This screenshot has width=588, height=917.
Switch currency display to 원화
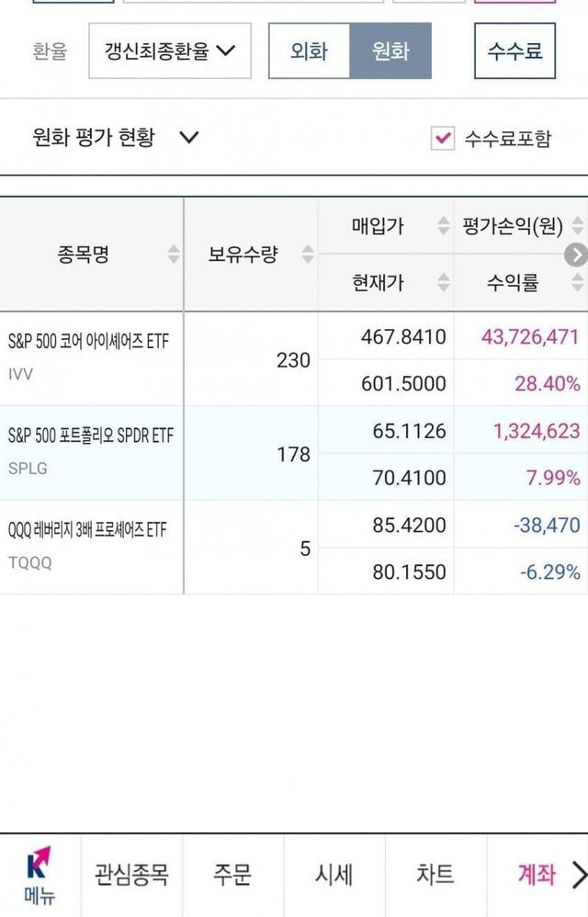point(390,51)
